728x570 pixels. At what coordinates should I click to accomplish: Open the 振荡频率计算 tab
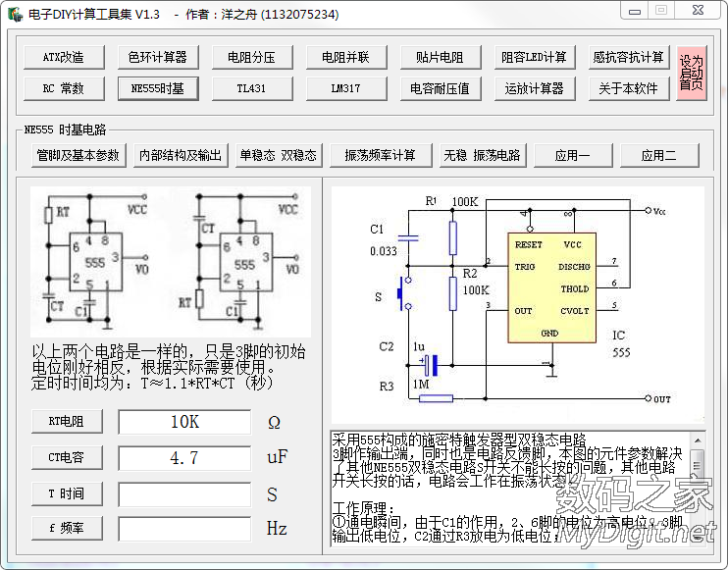[381, 155]
